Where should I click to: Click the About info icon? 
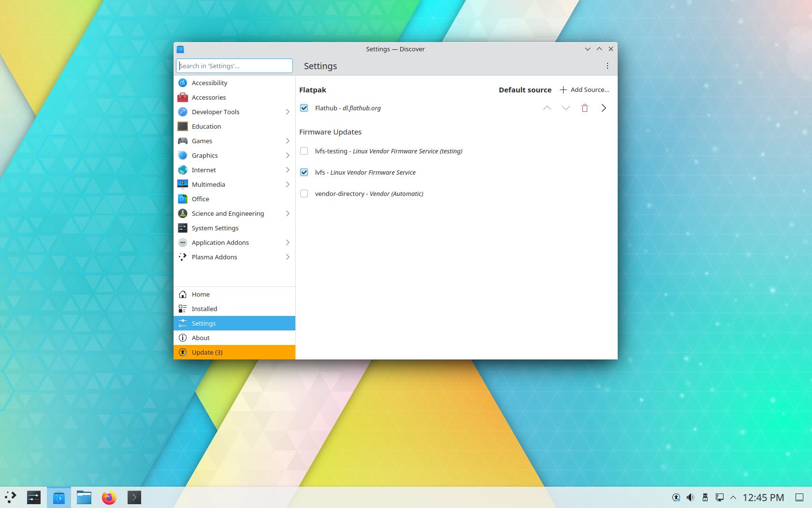coord(183,338)
